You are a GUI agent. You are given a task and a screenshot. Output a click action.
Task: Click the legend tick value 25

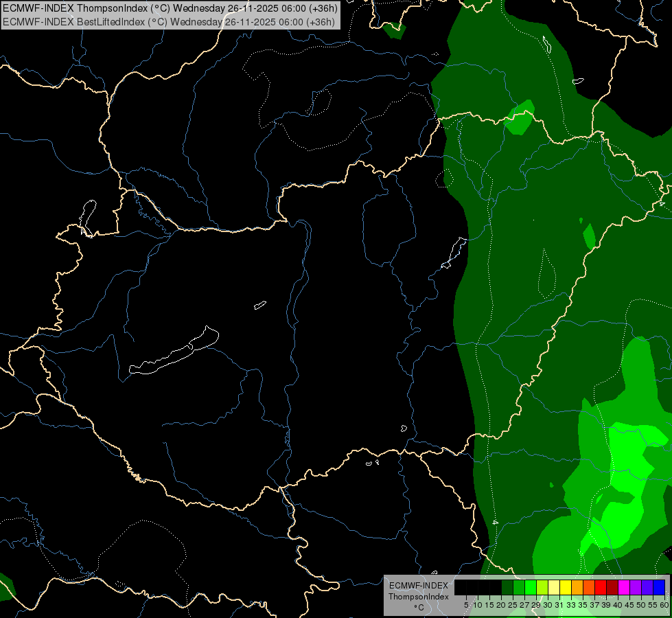pos(513,605)
